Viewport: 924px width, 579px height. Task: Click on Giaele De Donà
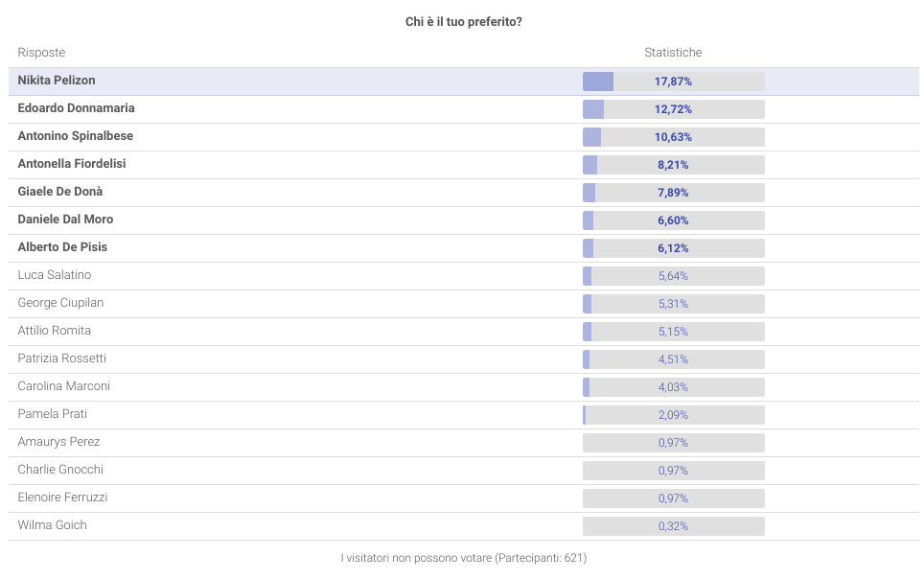(60, 193)
